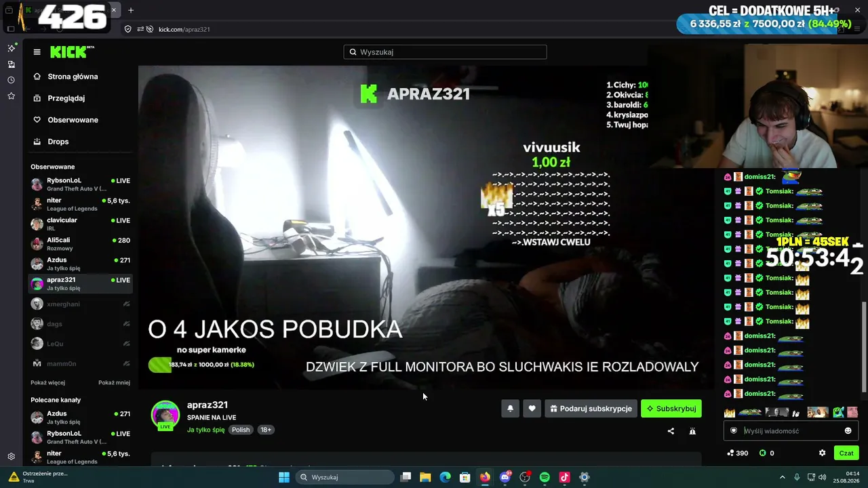This screenshot has width=868, height=488.
Task: Click the chat panel scrollbar
Action: 863,346
